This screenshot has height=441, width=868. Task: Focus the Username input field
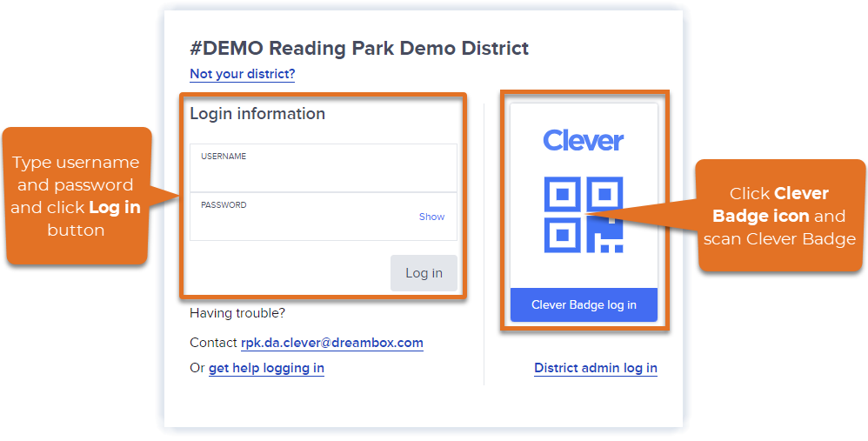point(323,174)
